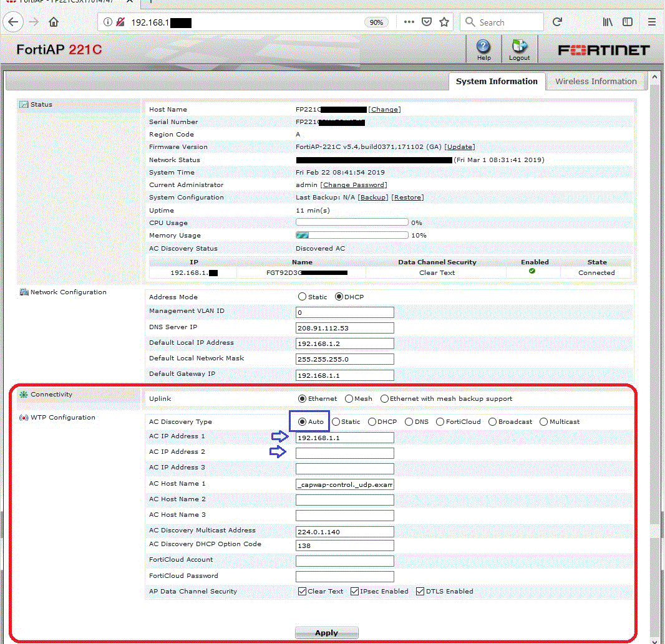The height and width of the screenshot is (644, 665).
Task: Click the FortiCloud Account field
Action: pyautogui.click(x=345, y=561)
